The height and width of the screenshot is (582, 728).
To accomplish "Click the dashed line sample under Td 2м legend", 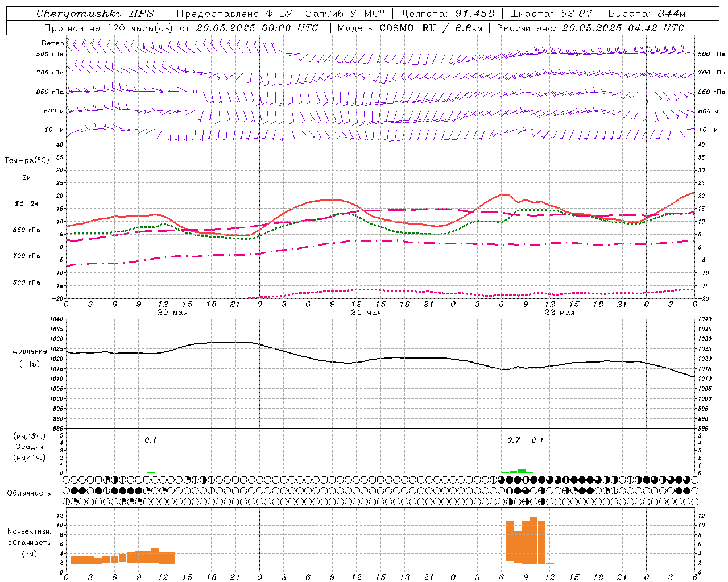I will click(x=26, y=210).
